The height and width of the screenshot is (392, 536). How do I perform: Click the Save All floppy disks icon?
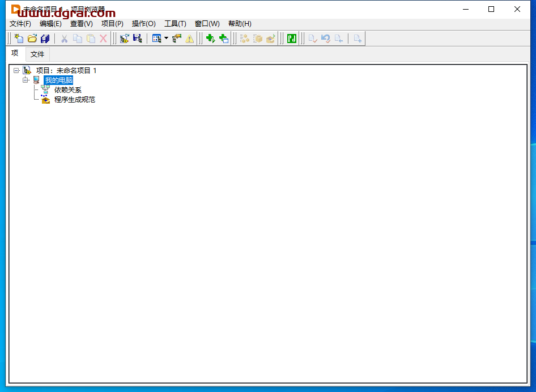(45, 39)
